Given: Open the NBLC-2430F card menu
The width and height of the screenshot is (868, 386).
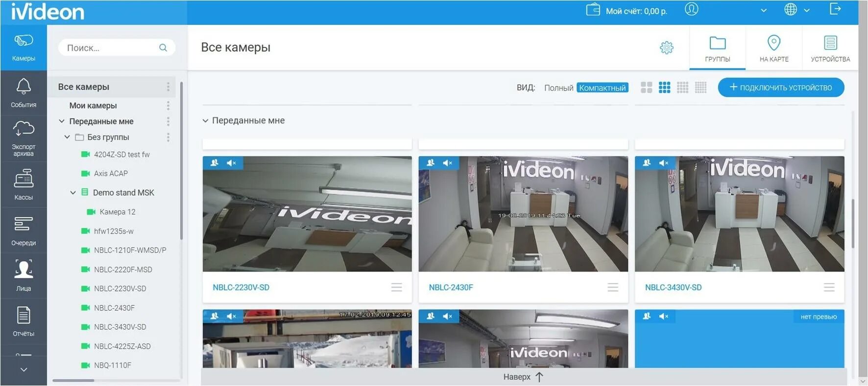Looking at the screenshot, I should pos(613,287).
